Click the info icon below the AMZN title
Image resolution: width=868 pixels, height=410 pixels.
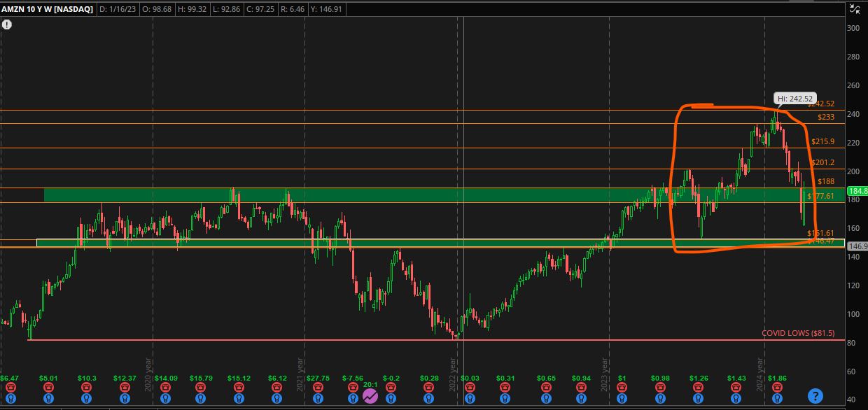pyautogui.click(x=7, y=24)
